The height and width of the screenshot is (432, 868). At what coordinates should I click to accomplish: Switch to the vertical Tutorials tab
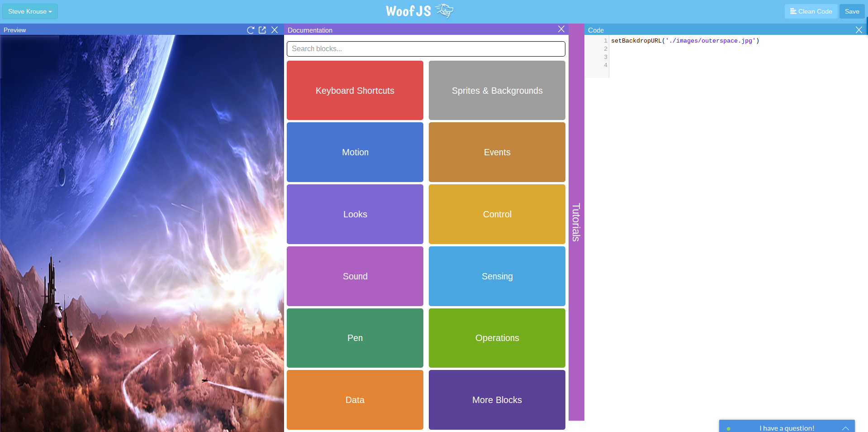[x=576, y=222]
